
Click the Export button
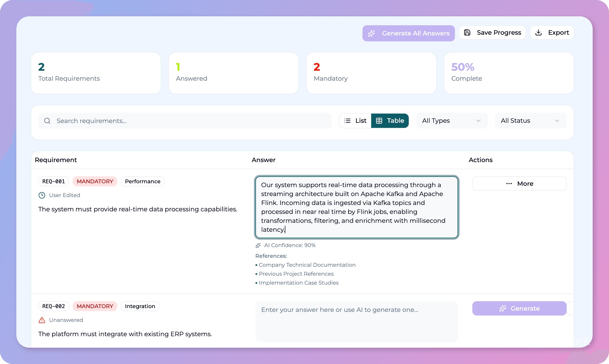pos(552,33)
